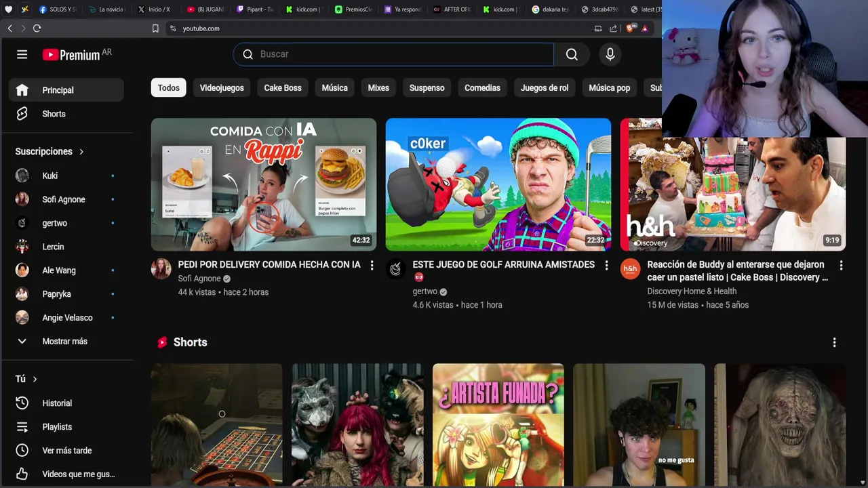Open options menu for Cake Boss video
The height and width of the screenshot is (488, 868).
841,266
